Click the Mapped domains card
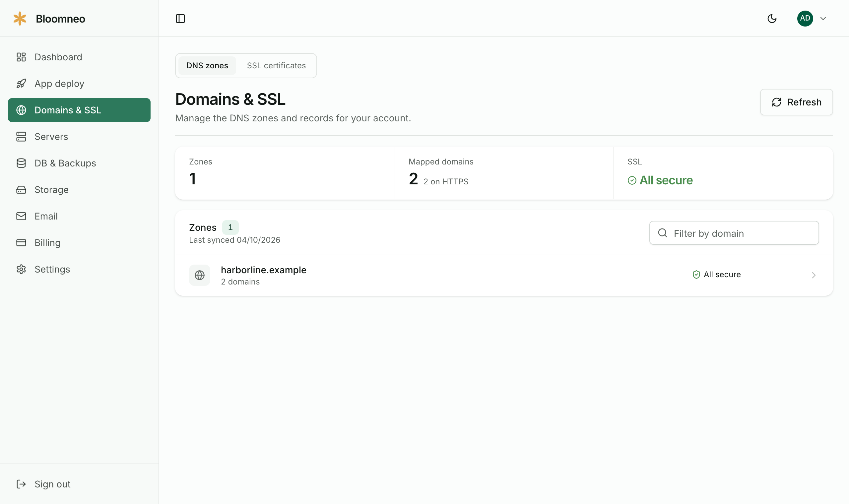849x504 pixels. point(504,173)
